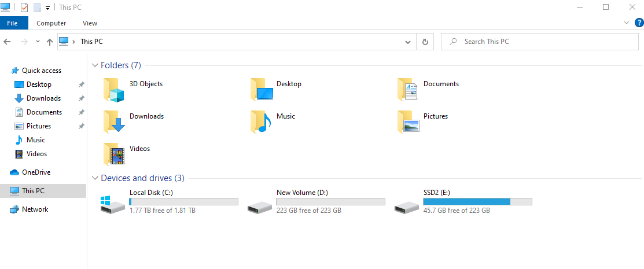The width and height of the screenshot is (644, 269).
Task: Click the 'New Volume (D:)' label
Action: pos(302,193)
